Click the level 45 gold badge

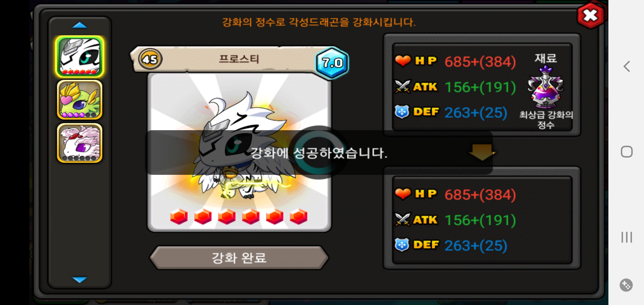[x=150, y=59]
